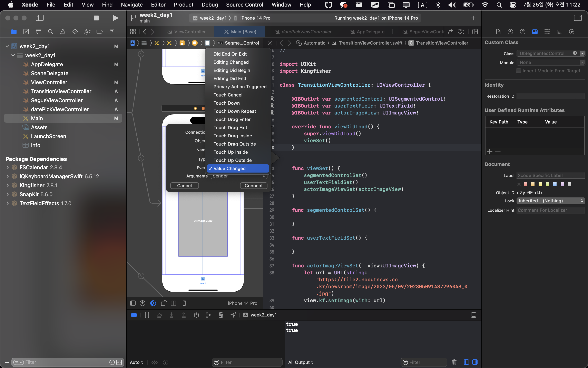The height and width of the screenshot is (368, 588).
Task: Expand the IQKeyboardManagerSwift package
Action: [x=8, y=176]
